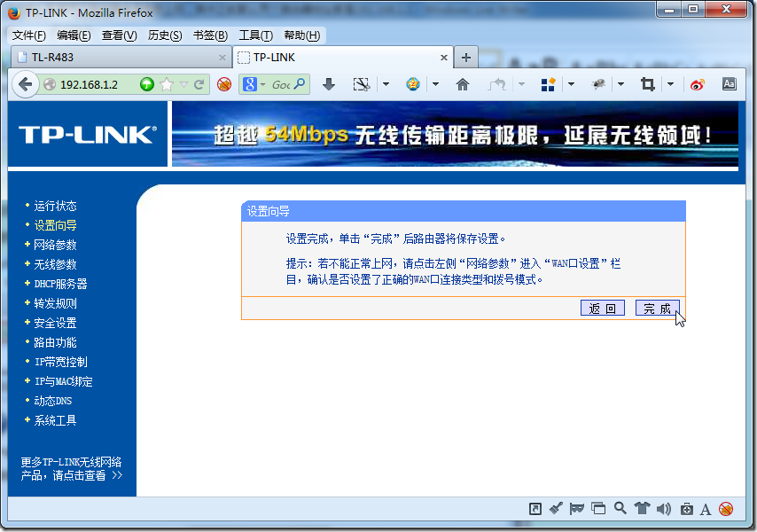757x532 pixels.
Task: Open IP带宽控制 in the sidebar
Action: pos(61,362)
